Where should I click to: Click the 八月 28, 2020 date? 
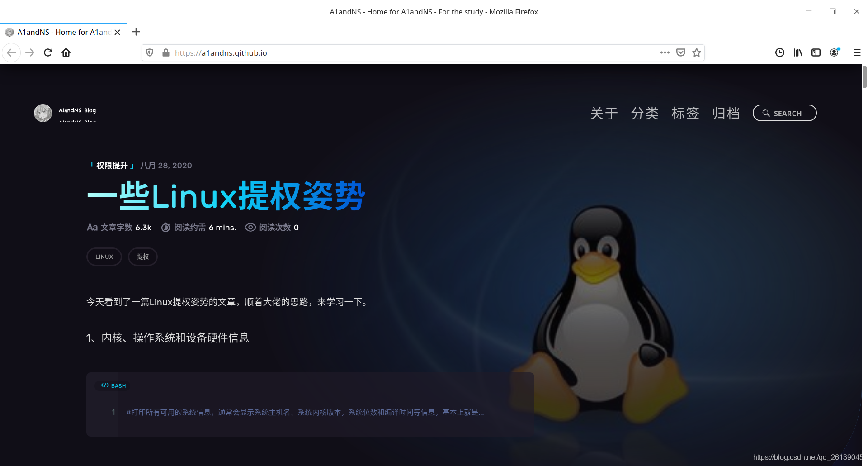[x=166, y=166]
